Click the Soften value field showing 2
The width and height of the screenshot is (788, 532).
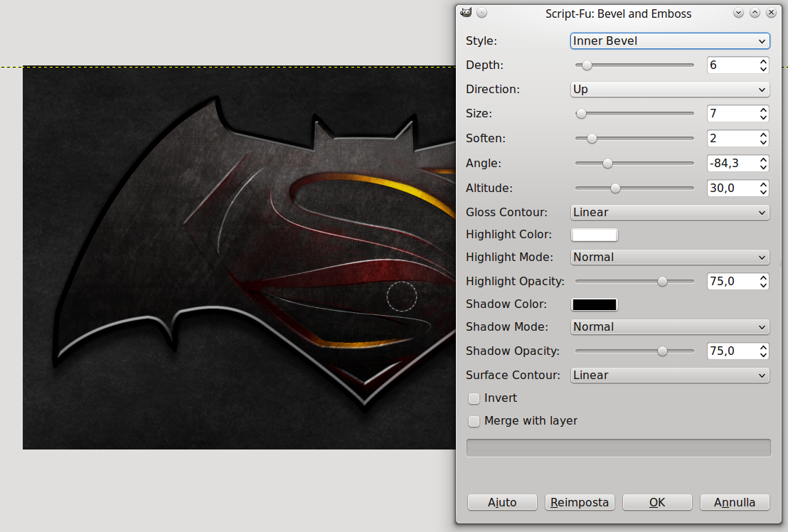tap(733, 138)
